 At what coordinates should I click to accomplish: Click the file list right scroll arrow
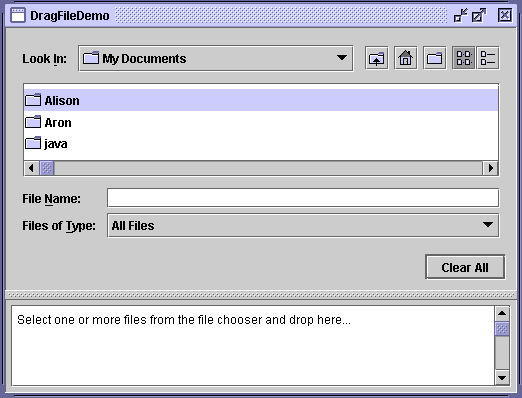click(491, 168)
